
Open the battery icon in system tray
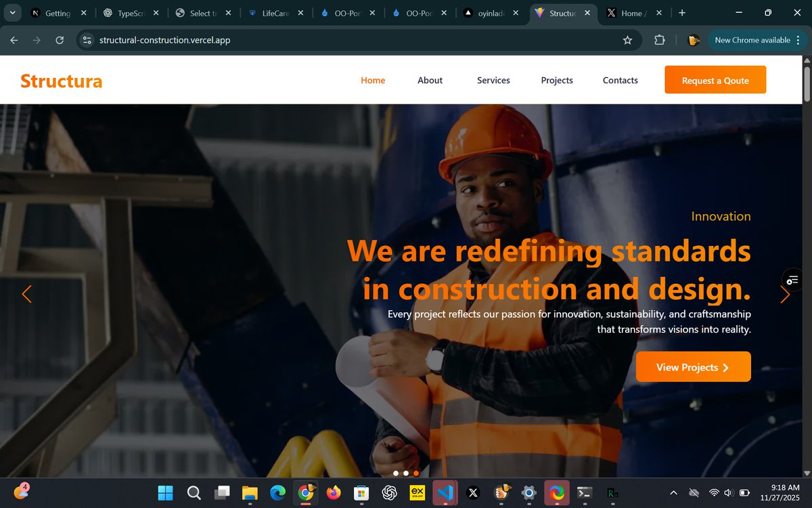click(x=744, y=492)
